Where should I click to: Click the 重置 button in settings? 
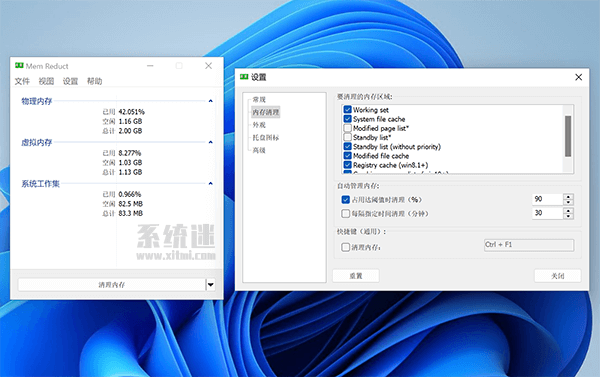(x=356, y=276)
